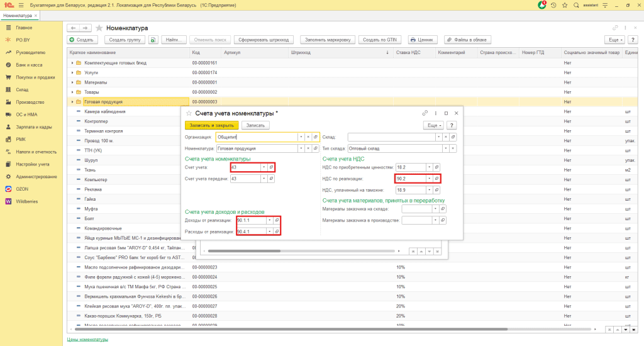This screenshot has height=346, width=644.
Task: Copy link icon at top right of list
Action: 615,28
